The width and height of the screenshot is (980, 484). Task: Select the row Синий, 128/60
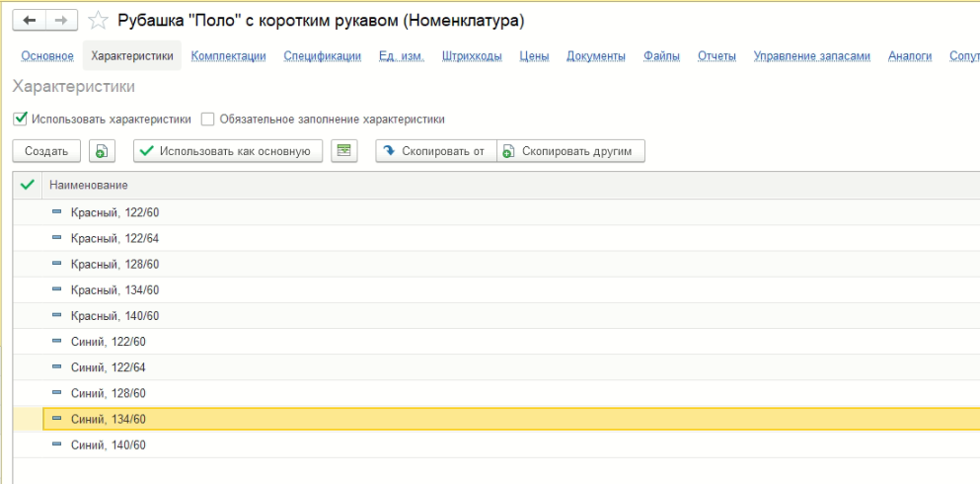pyautogui.click(x=496, y=393)
